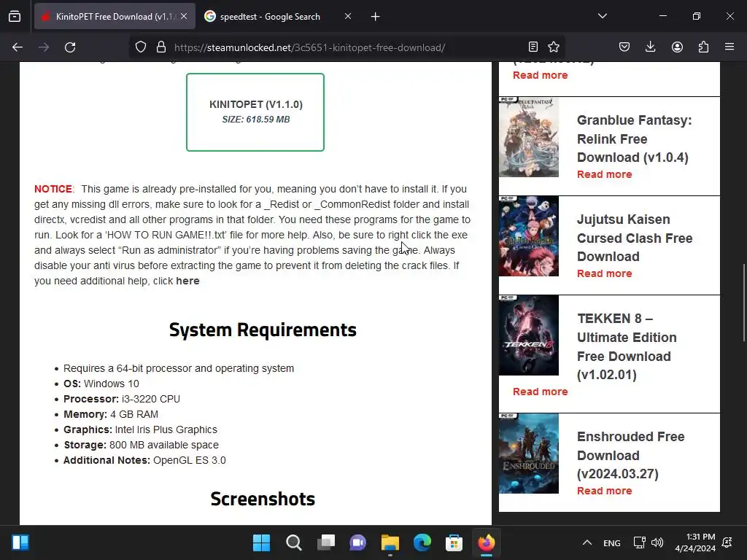The width and height of the screenshot is (747, 560).
Task: Close the KinitoPET tab
Action: click(x=184, y=16)
